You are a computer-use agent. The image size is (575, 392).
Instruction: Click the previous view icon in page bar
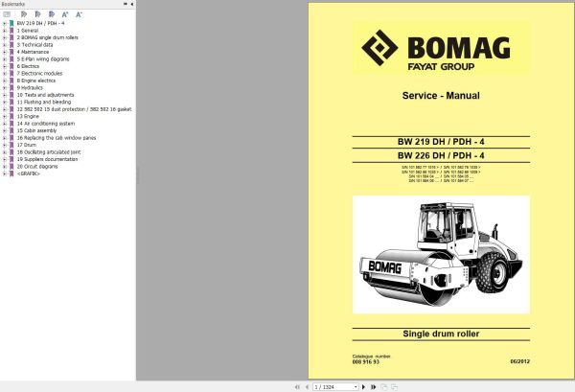(x=384, y=387)
